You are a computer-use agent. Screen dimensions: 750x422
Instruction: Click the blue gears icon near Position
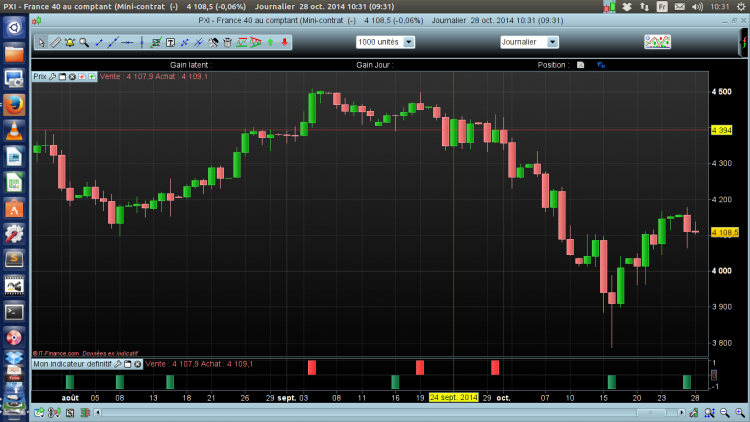(601, 65)
